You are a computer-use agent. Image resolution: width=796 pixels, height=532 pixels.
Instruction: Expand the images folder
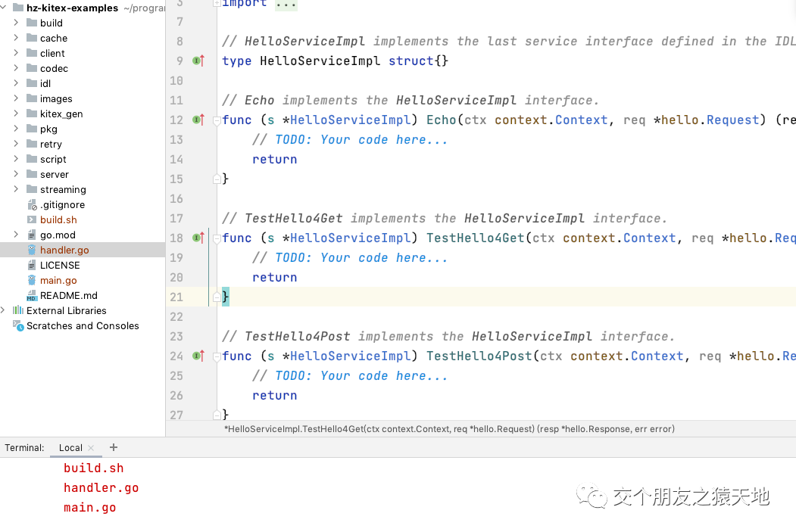[x=16, y=98]
